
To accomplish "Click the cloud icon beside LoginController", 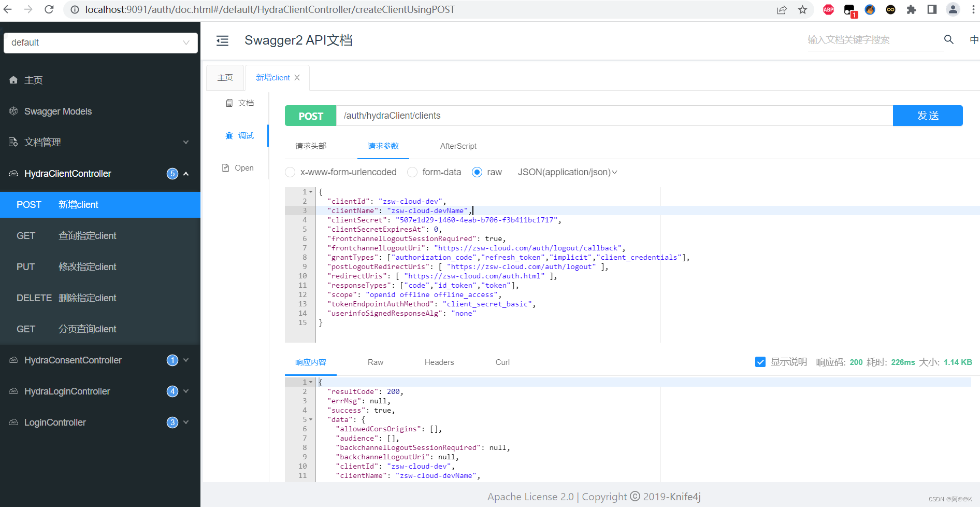I will tap(13, 422).
